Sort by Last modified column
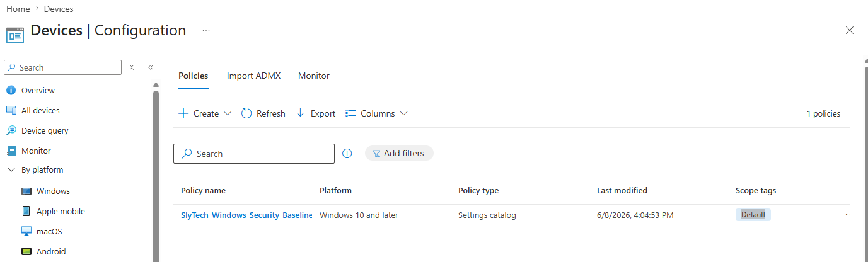 coord(622,190)
